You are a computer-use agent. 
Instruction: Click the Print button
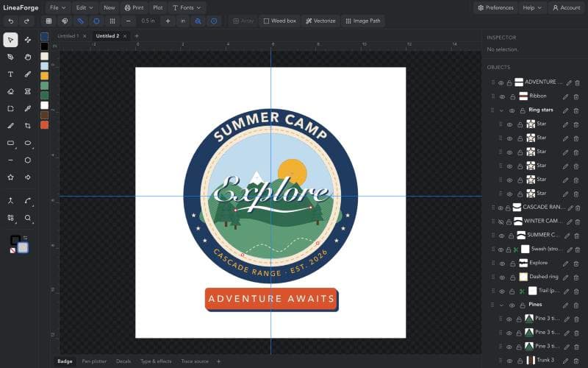[134, 7]
